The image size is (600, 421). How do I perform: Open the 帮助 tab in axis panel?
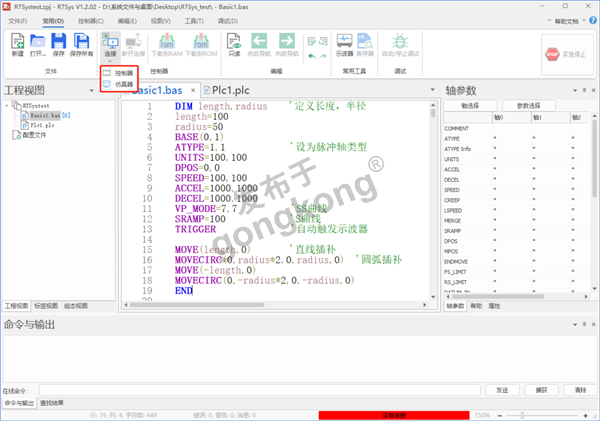(476, 306)
